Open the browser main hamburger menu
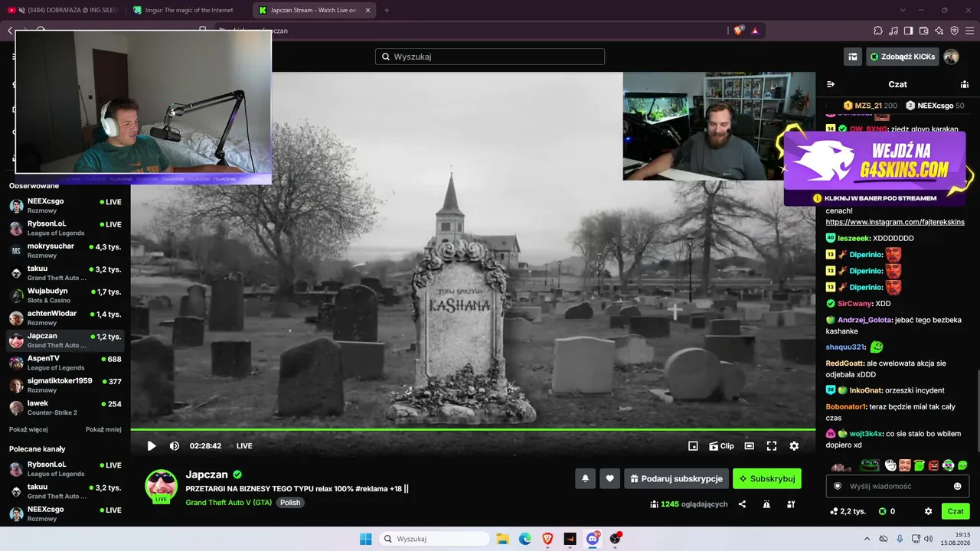Viewport: 980px width, 551px height. click(x=970, y=31)
